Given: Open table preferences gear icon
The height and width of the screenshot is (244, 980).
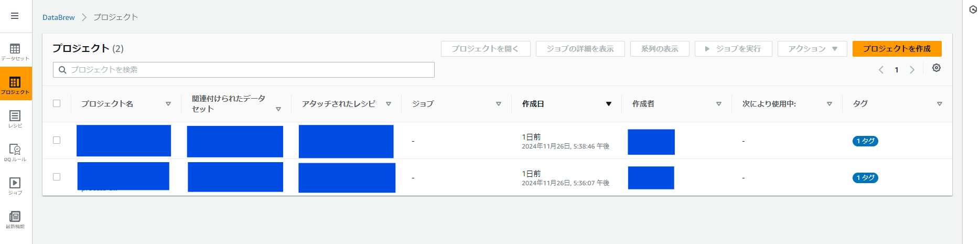Looking at the screenshot, I should coord(936,68).
